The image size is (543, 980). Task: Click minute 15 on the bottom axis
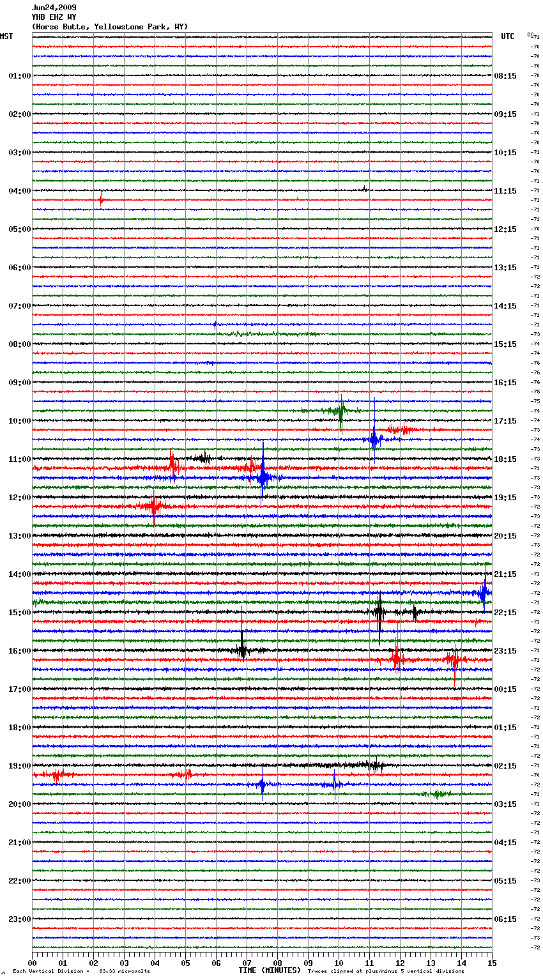(492, 963)
